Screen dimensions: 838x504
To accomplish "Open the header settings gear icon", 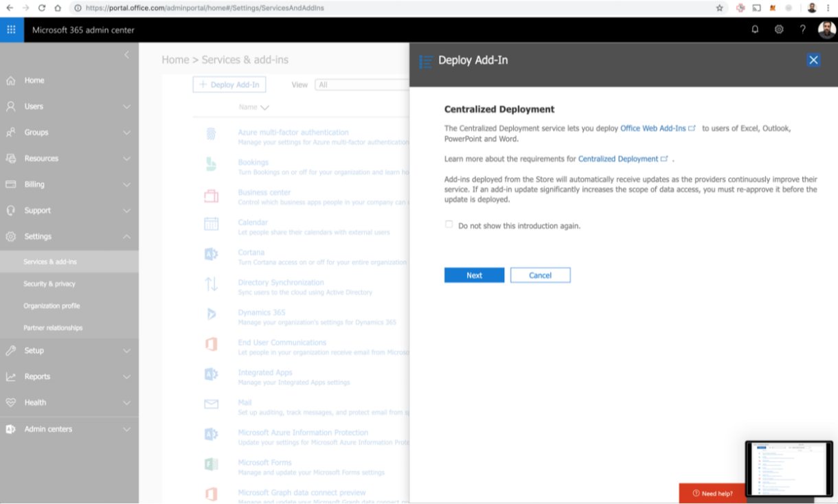I will point(779,30).
